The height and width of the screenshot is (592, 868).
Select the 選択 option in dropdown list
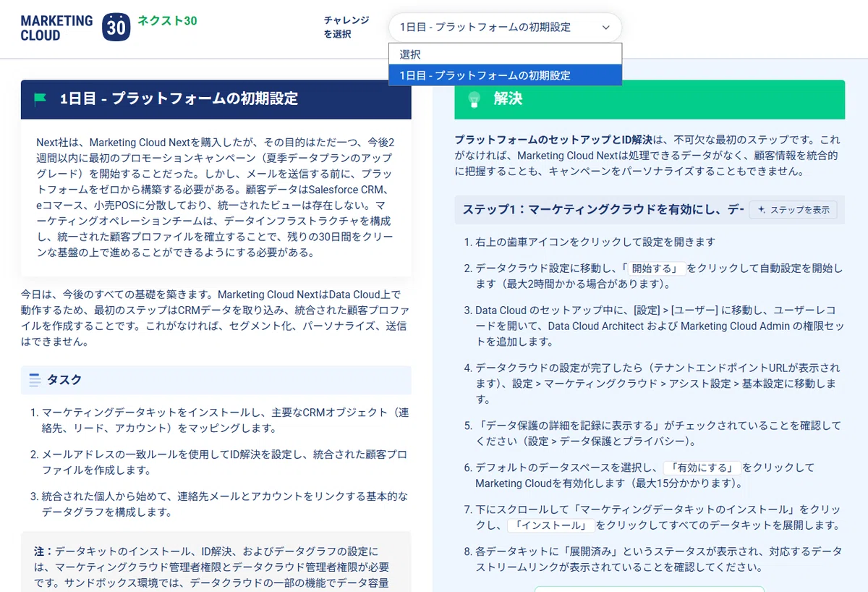tap(505, 54)
